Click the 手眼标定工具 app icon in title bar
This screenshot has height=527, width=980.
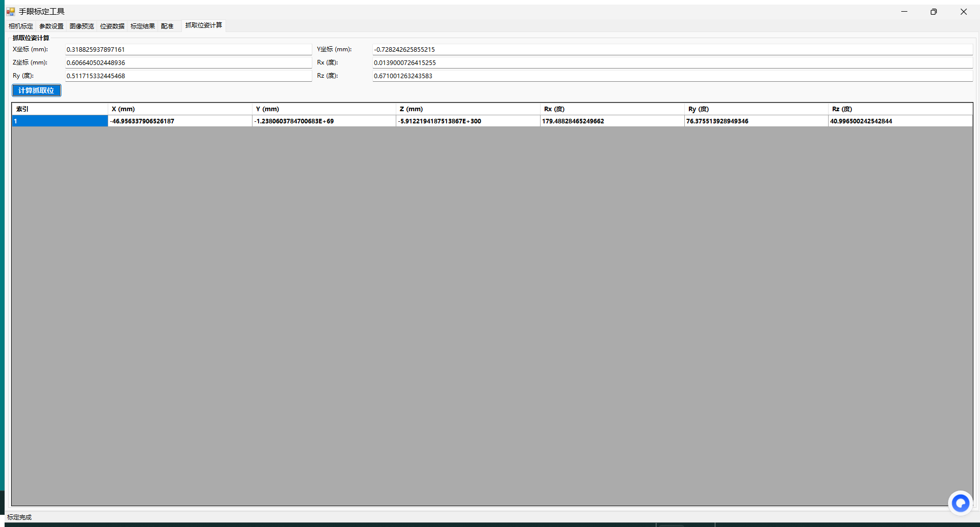pyautogui.click(x=11, y=12)
